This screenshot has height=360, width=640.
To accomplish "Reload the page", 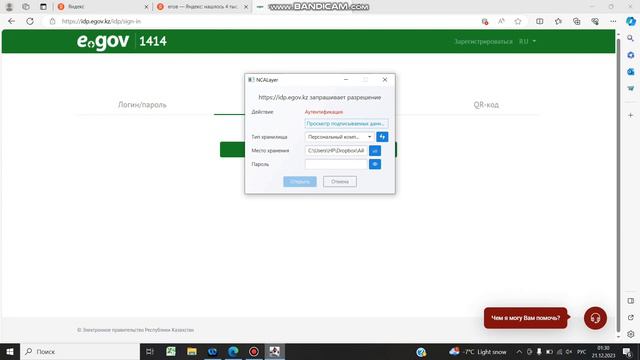I will click(x=30, y=21).
